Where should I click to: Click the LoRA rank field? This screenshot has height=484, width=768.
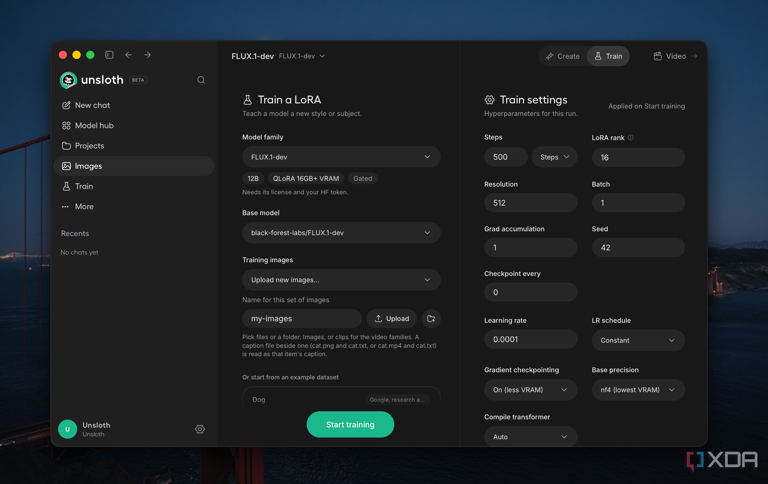(x=638, y=157)
